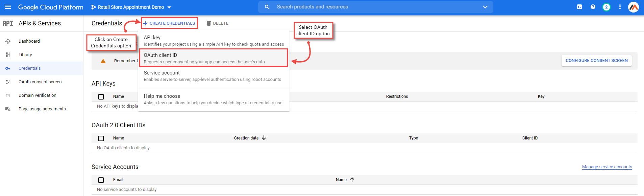Open notifications badge showing 2

point(606,7)
